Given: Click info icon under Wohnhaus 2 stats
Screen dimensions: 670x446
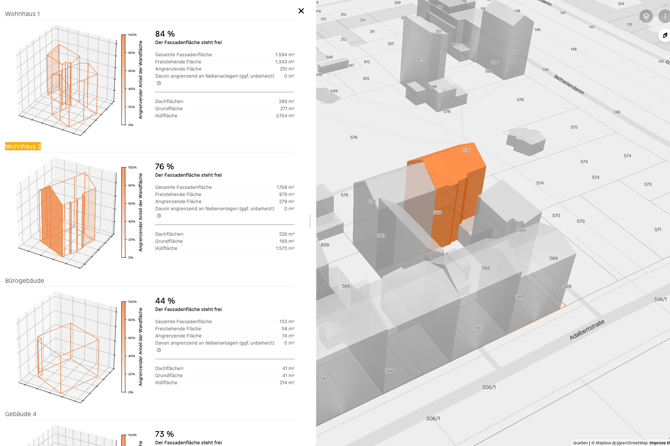Looking at the screenshot, I should coord(158,216).
